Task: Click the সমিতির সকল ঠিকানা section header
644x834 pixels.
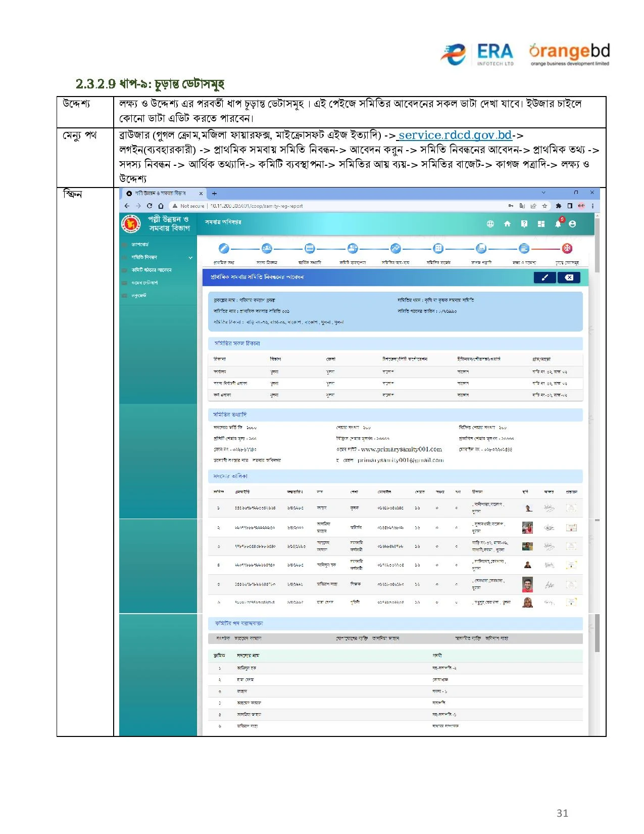Action: pos(395,344)
